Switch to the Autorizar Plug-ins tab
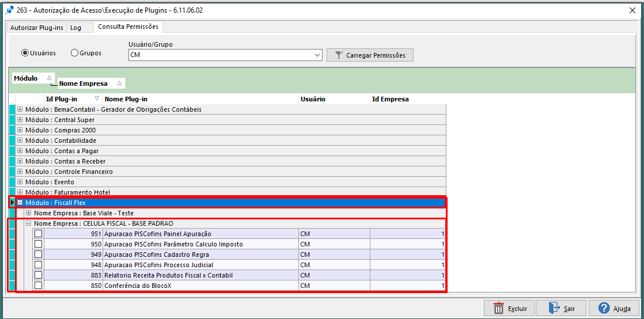 tap(36, 28)
